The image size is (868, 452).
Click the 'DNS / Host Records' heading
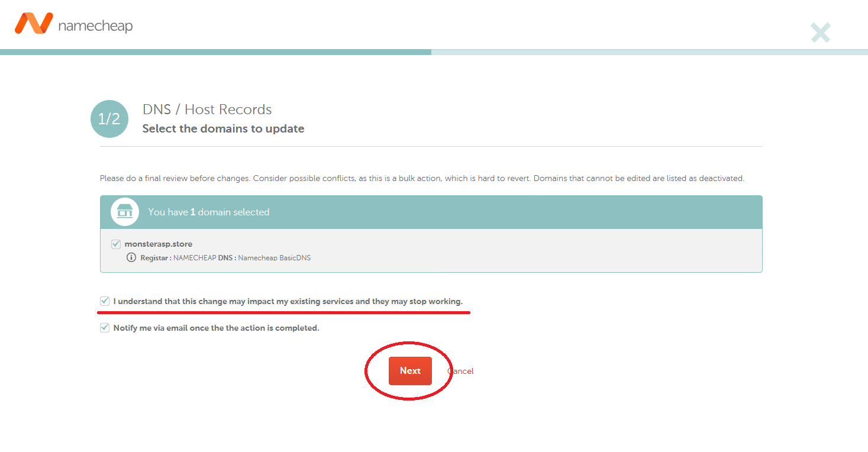pos(207,109)
